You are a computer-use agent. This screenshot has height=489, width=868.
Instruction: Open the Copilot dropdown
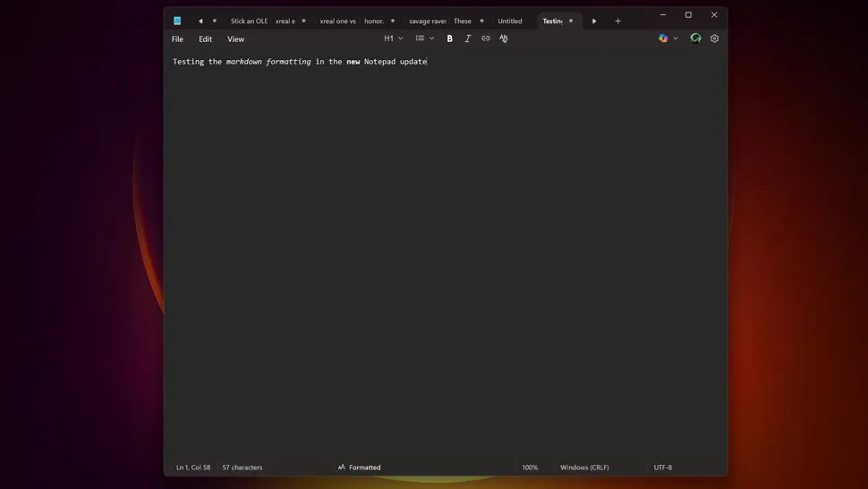point(668,39)
